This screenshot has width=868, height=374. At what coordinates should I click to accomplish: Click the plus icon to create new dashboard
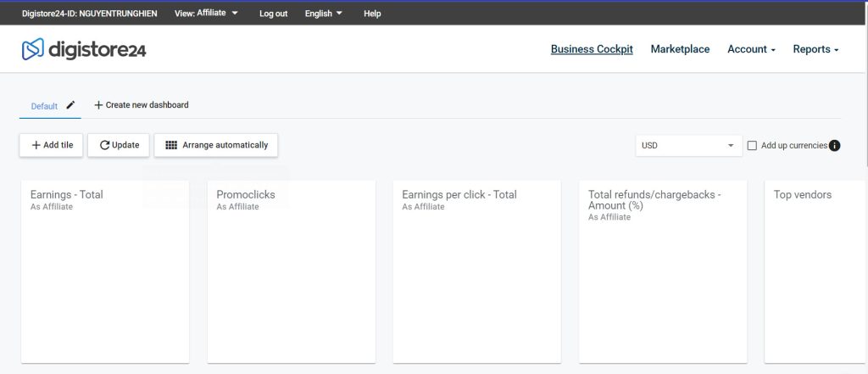[98, 105]
